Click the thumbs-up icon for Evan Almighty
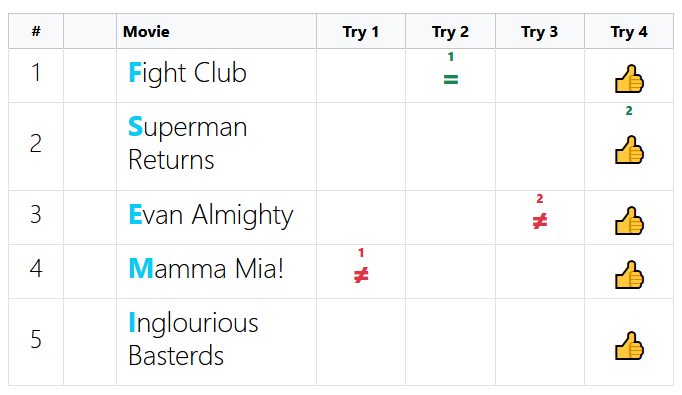This screenshot has height=395, width=682. pos(629,221)
